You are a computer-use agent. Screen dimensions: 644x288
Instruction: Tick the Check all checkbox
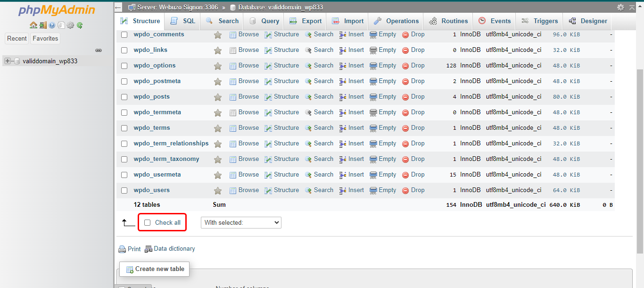[x=148, y=222]
